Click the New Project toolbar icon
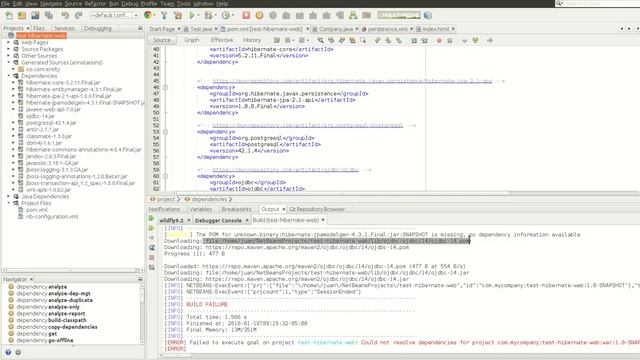 pos(22,16)
